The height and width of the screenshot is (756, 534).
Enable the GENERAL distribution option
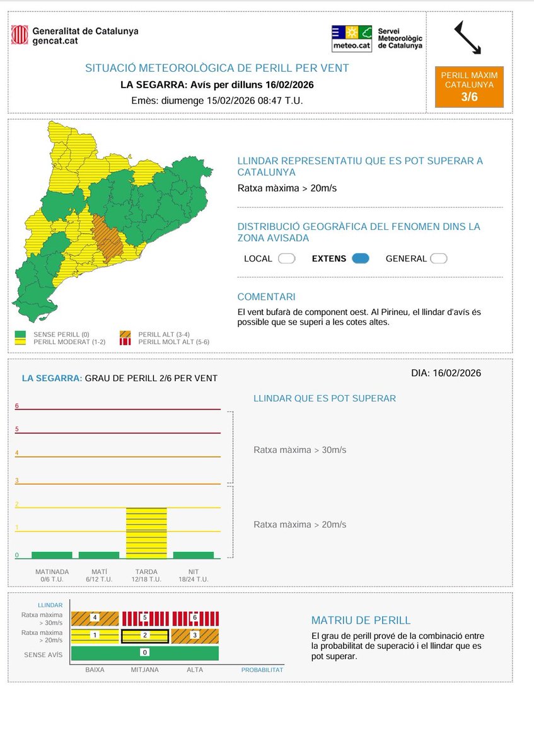[438, 258]
